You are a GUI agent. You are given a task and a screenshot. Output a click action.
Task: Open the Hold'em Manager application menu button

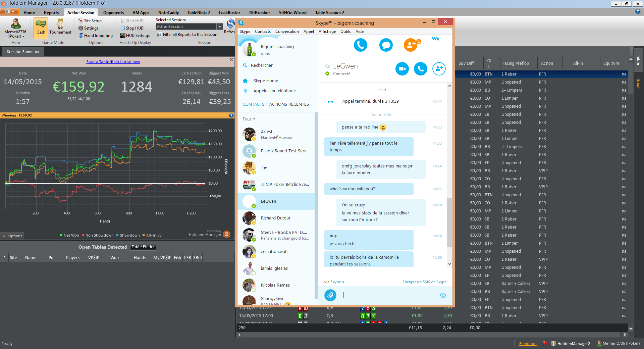click(x=9, y=12)
